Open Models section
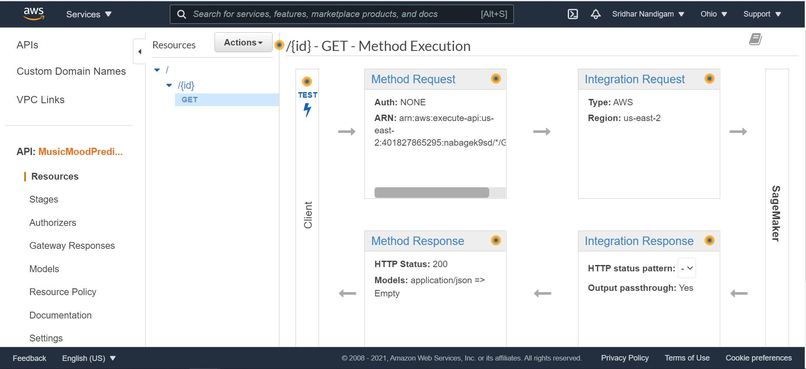Image resolution: width=806 pixels, height=369 pixels. click(44, 269)
